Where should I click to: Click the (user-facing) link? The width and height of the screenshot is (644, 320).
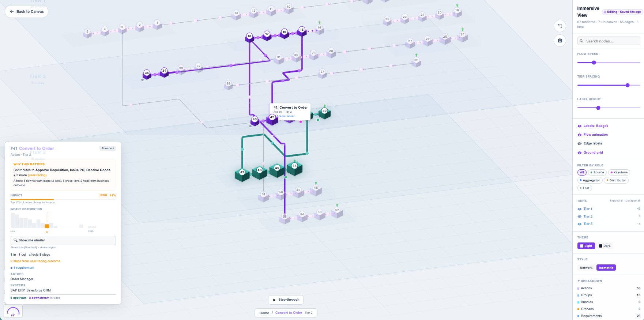point(37,175)
